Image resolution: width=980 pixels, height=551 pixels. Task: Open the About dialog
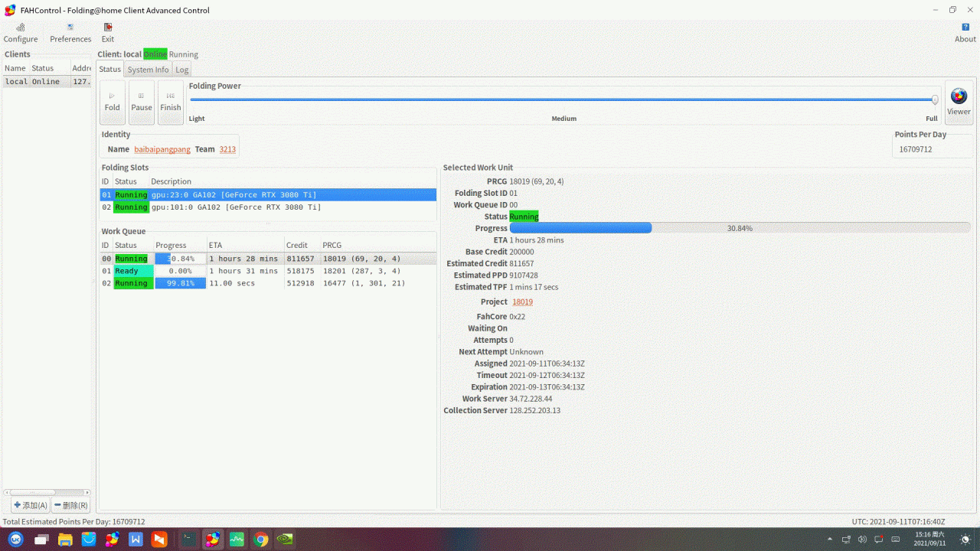[x=965, y=33]
